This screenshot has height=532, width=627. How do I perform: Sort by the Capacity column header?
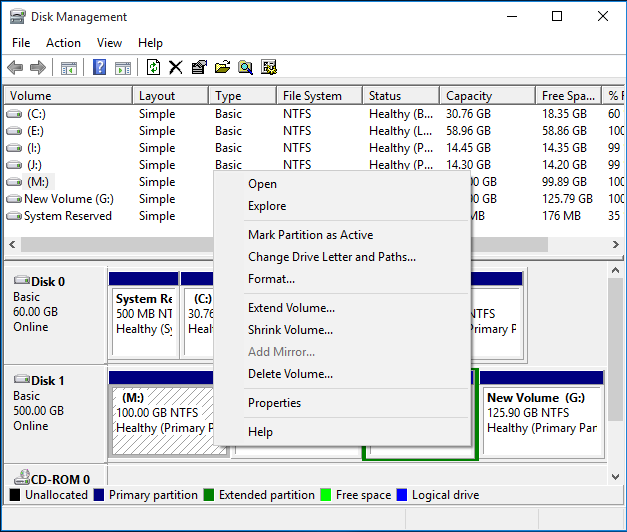[487, 96]
